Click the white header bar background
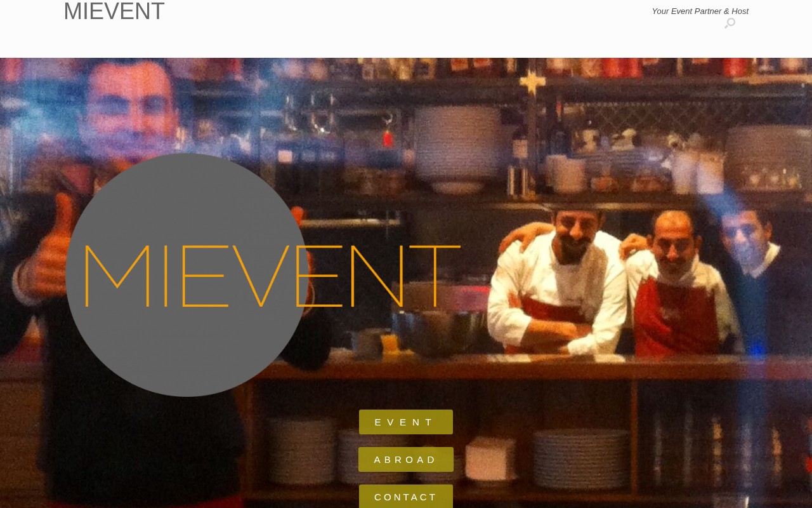This screenshot has width=812, height=508. 406,38
